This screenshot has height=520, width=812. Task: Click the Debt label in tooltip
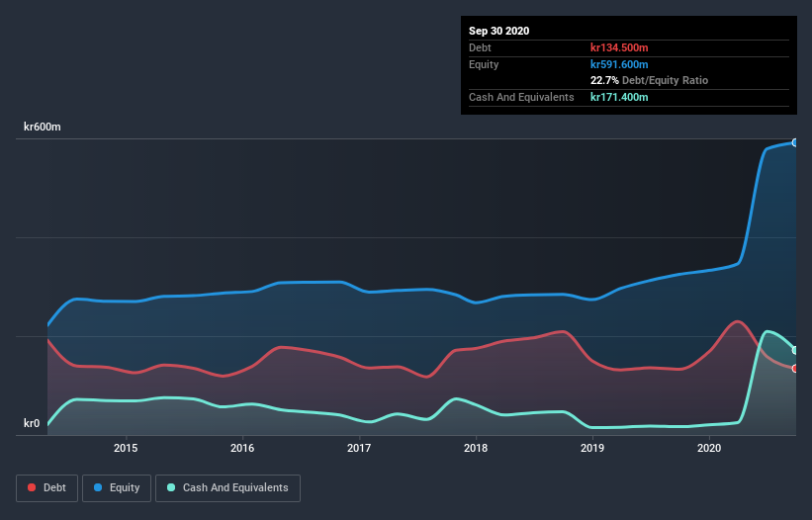[x=480, y=47]
